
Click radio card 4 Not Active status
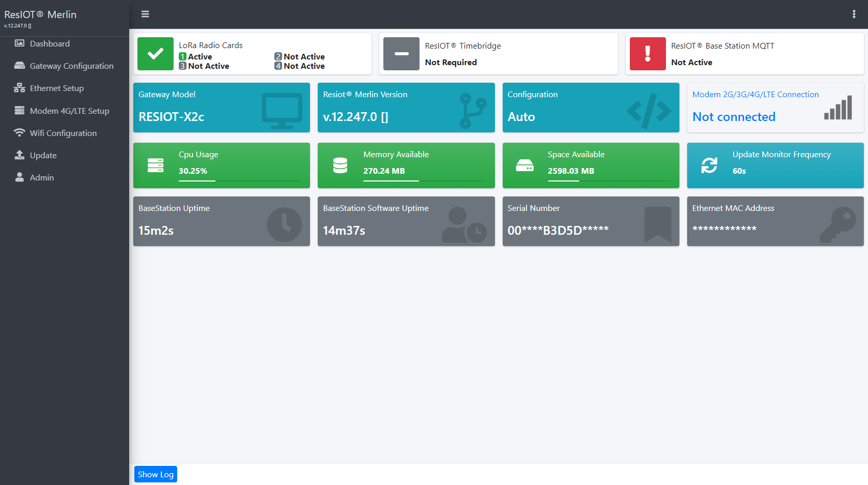(300, 66)
